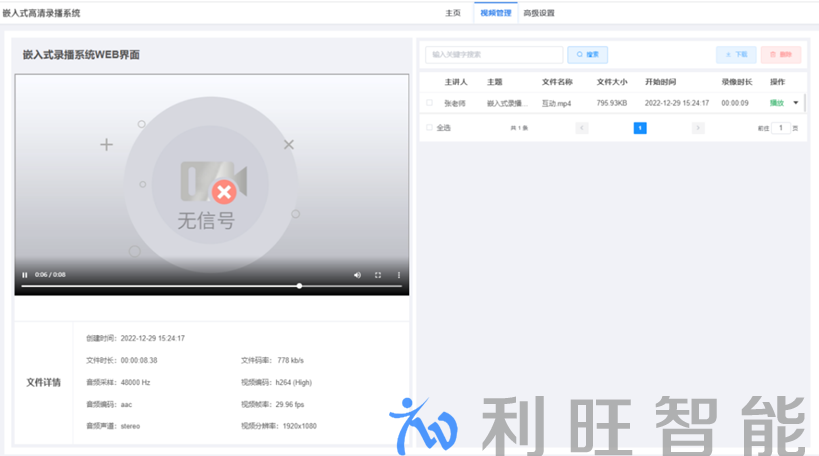Click the download button in file list
The height and width of the screenshot is (456, 819).
tap(736, 55)
